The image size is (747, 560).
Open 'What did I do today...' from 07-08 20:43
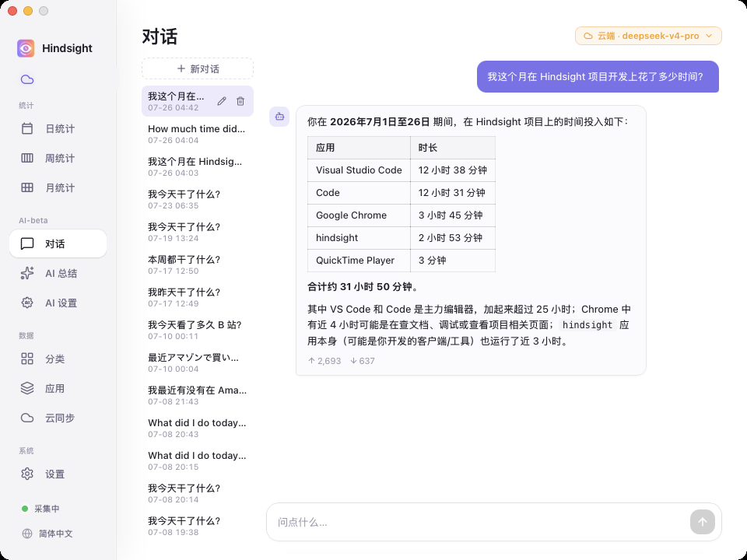pyautogui.click(x=198, y=428)
